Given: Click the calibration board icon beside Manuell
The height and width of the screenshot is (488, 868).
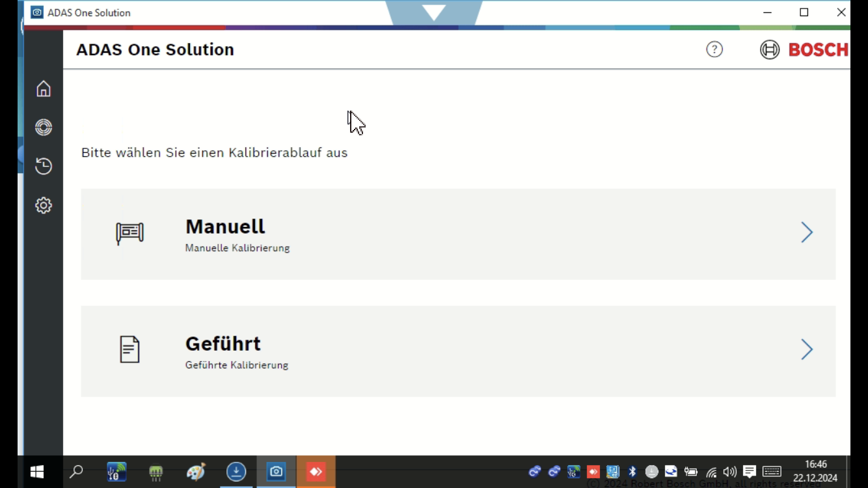Looking at the screenshot, I should (129, 233).
